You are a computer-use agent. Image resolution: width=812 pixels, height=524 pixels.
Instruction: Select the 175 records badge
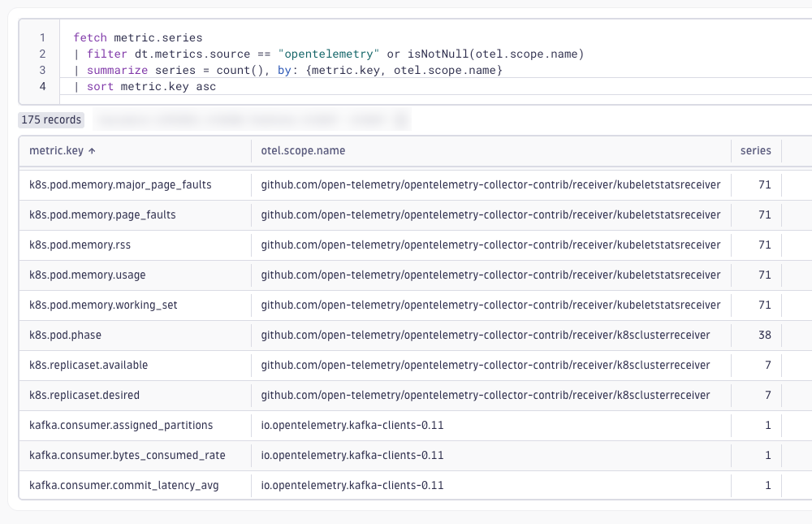click(50, 119)
